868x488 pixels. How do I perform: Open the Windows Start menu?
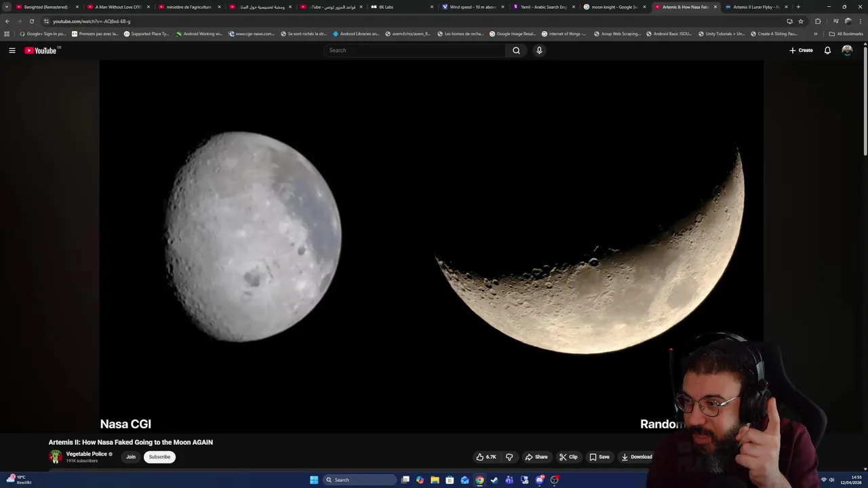coord(314,480)
